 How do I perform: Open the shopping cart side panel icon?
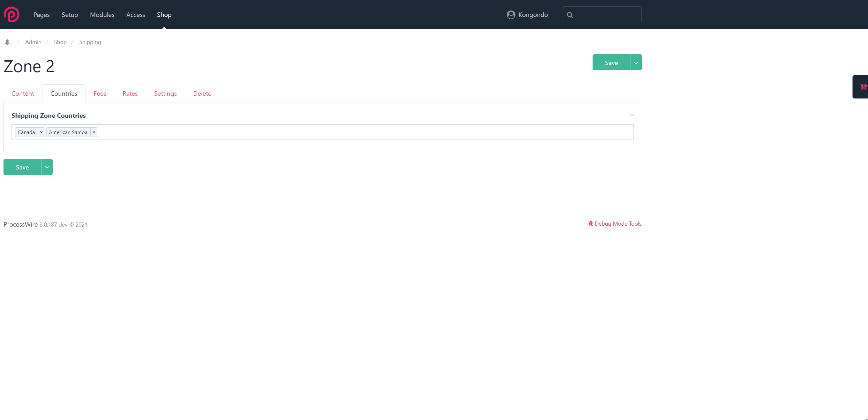[x=863, y=86]
